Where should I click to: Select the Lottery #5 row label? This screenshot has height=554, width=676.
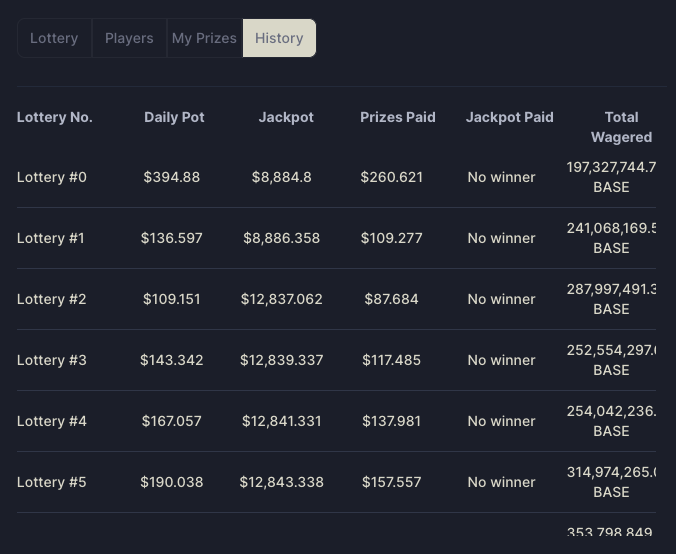52,482
